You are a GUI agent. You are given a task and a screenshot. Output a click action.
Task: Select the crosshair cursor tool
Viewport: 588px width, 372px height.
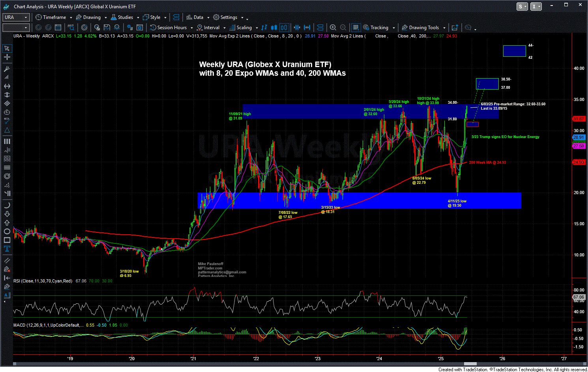pyautogui.click(x=7, y=57)
